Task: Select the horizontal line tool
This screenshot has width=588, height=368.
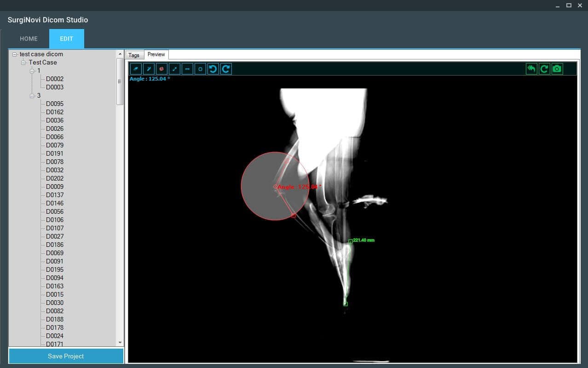Action: [x=187, y=69]
